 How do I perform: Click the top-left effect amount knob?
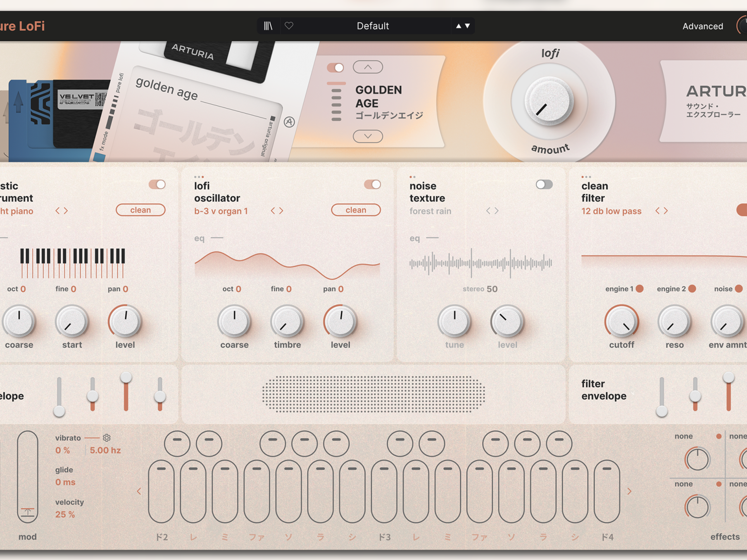697,459
